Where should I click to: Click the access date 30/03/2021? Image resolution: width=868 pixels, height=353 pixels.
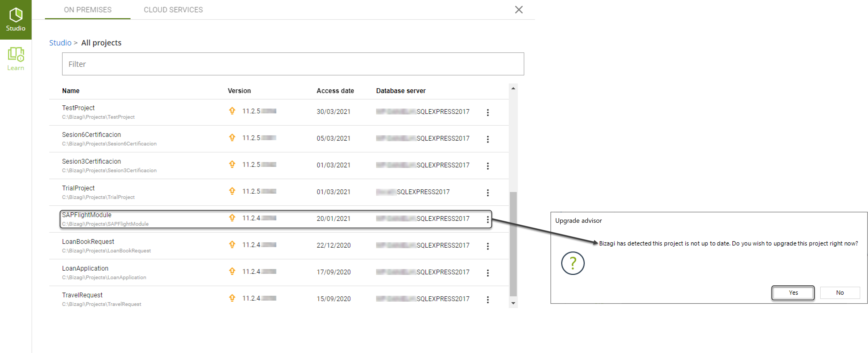click(x=333, y=112)
